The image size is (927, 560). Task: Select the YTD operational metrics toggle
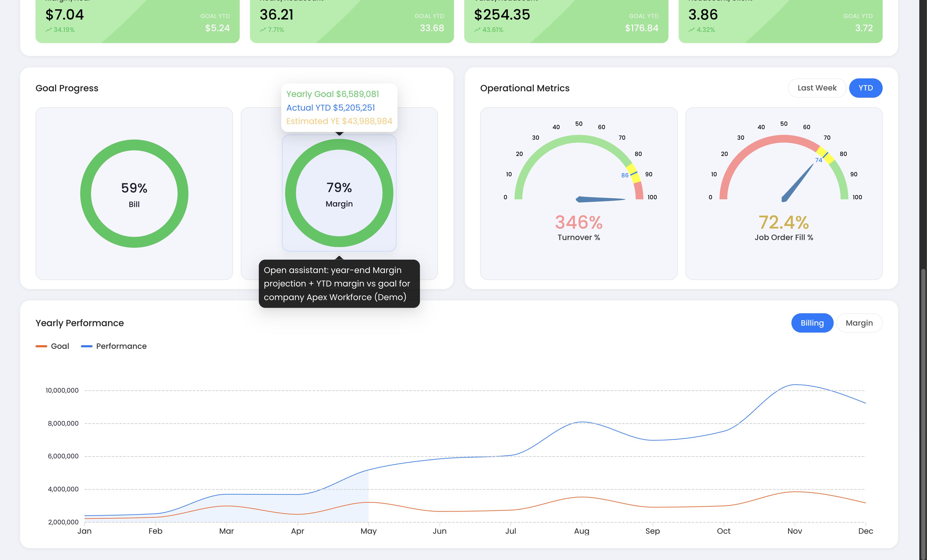[865, 88]
